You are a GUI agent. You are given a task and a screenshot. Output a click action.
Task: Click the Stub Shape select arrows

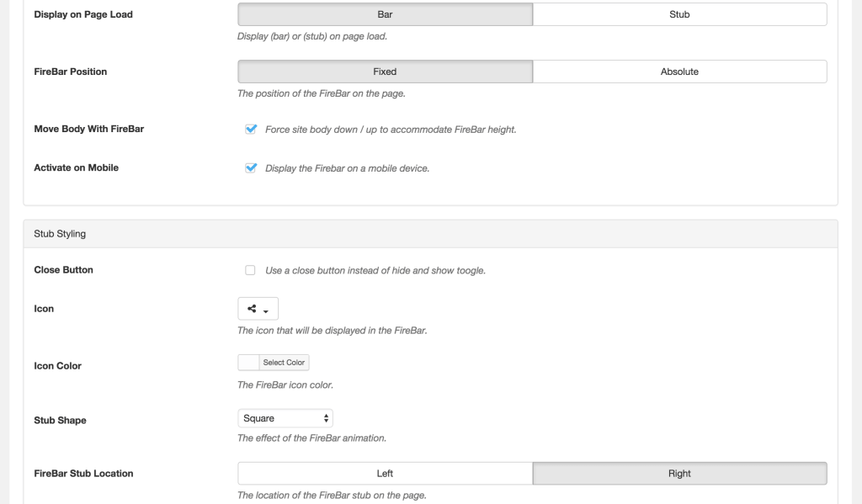(x=326, y=418)
